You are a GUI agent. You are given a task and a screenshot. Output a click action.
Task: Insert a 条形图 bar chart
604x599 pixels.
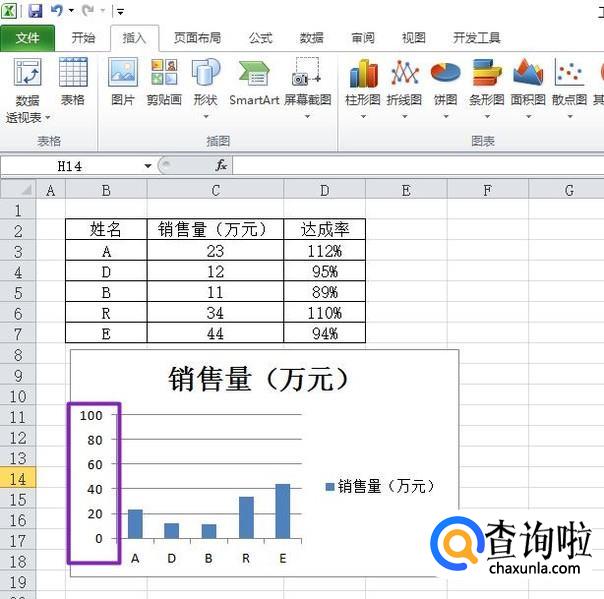click(487, 82)
